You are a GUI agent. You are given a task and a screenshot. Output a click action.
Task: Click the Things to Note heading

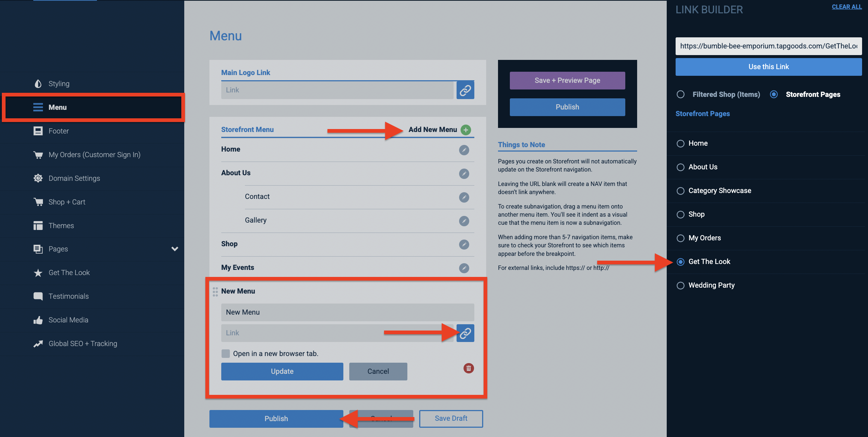coord(521,145)
